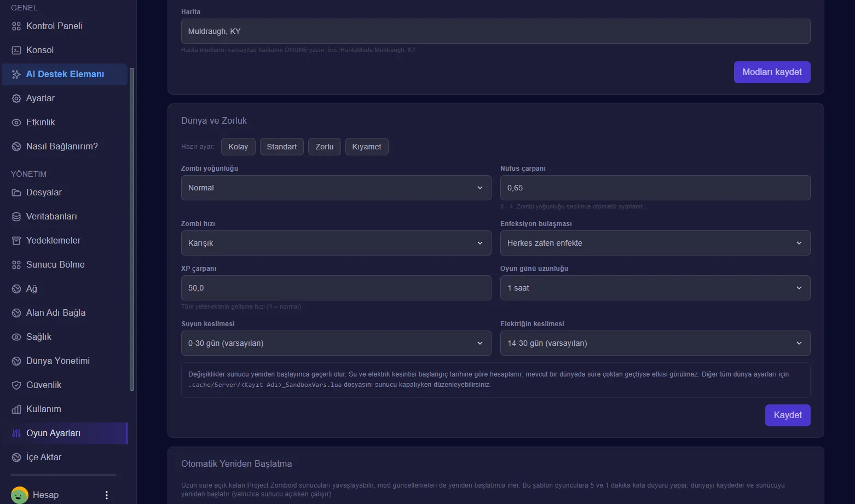The height and width of the screenshot is (504, 855).
Task: Click the AI Destek Elemanı sparkle icon
Action: click(16, 74)
